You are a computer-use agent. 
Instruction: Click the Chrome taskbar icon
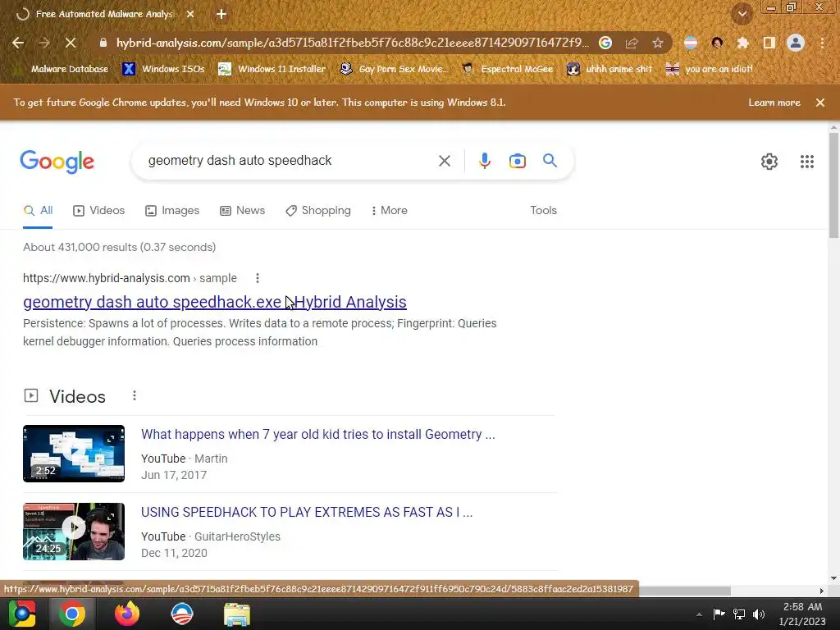tap(72, 614)
